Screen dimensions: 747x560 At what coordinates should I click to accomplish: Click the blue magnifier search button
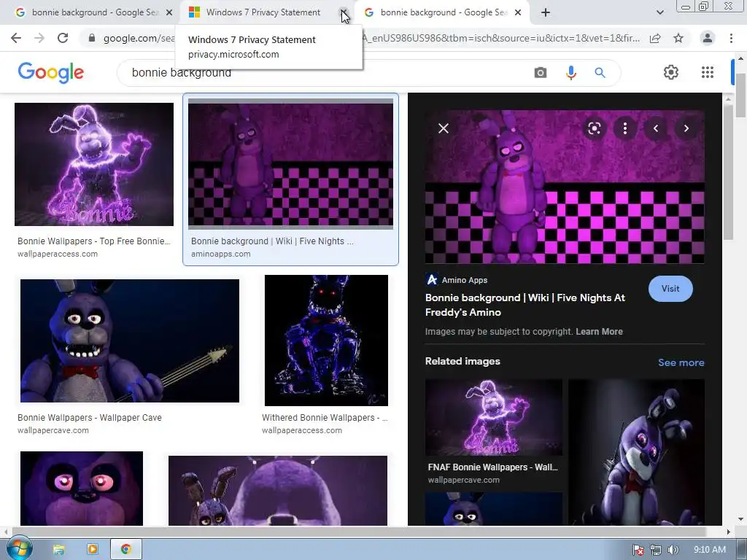(600, 72)
